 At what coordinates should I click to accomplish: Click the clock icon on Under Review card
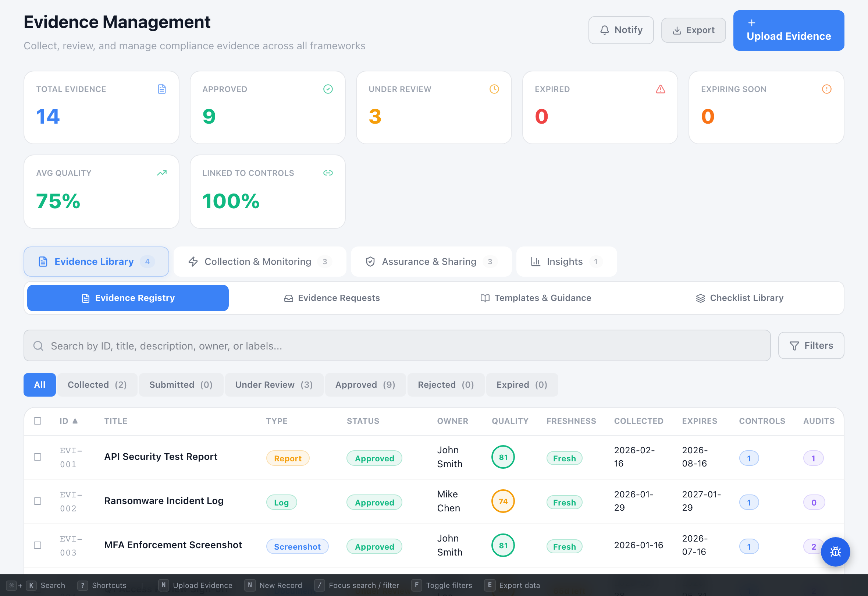click(x=494, y=89)
